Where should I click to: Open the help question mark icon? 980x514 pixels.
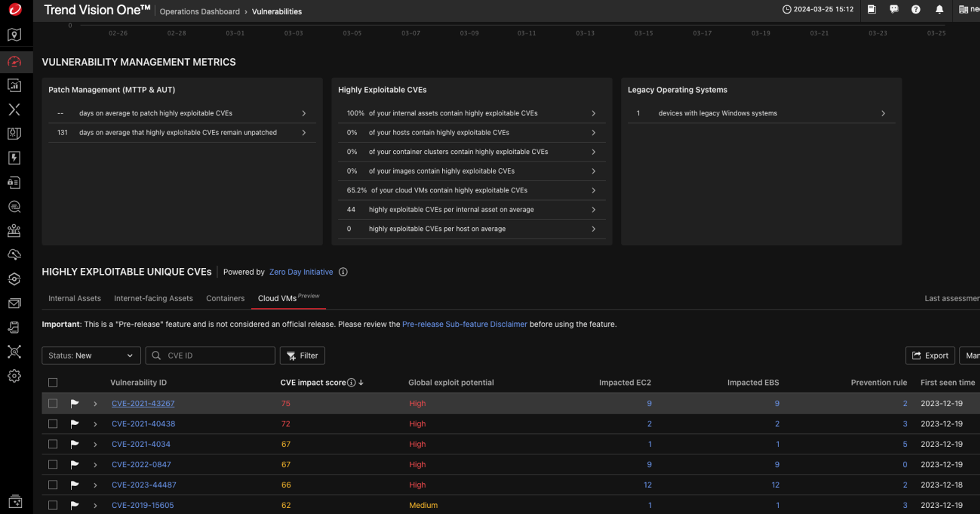pos(916,10)
